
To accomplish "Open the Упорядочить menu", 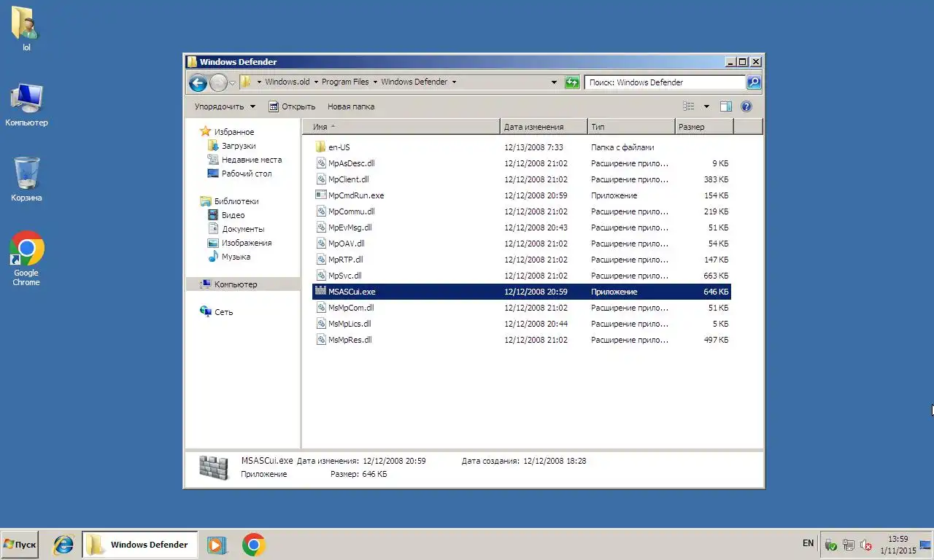I will coord(225,106).
